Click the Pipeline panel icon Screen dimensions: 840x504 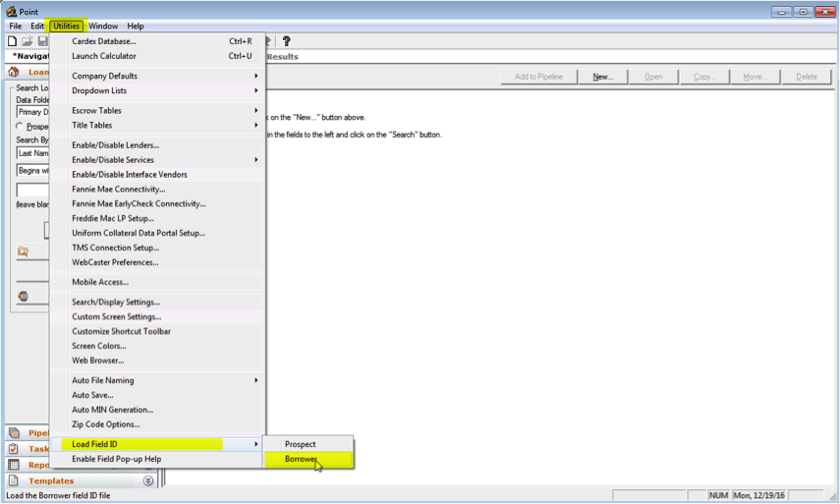(x=14, y=432)
